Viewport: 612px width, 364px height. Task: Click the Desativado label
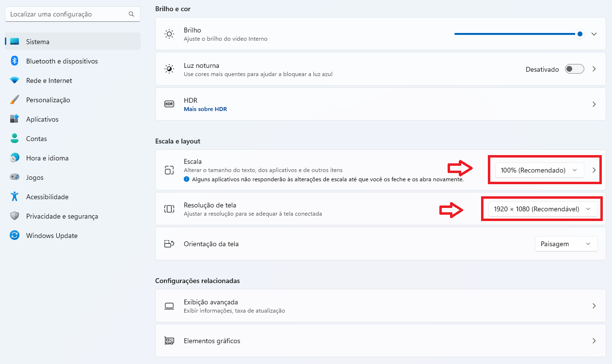[x=542, y=69]
